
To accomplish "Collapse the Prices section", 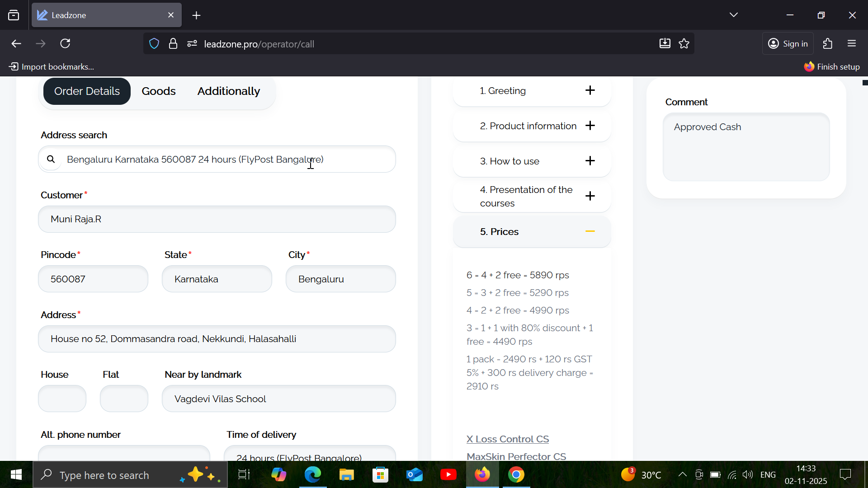I will click(590, 231).
